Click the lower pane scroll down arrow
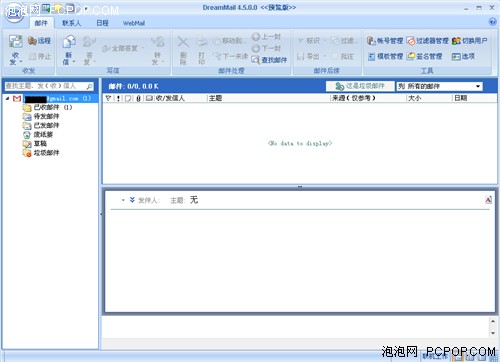Screen dimensions: 500x362 (x=493, y=333)
